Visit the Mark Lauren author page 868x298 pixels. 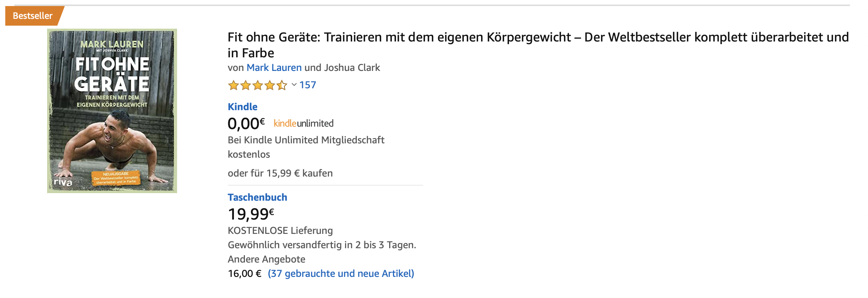coord(274,68)
